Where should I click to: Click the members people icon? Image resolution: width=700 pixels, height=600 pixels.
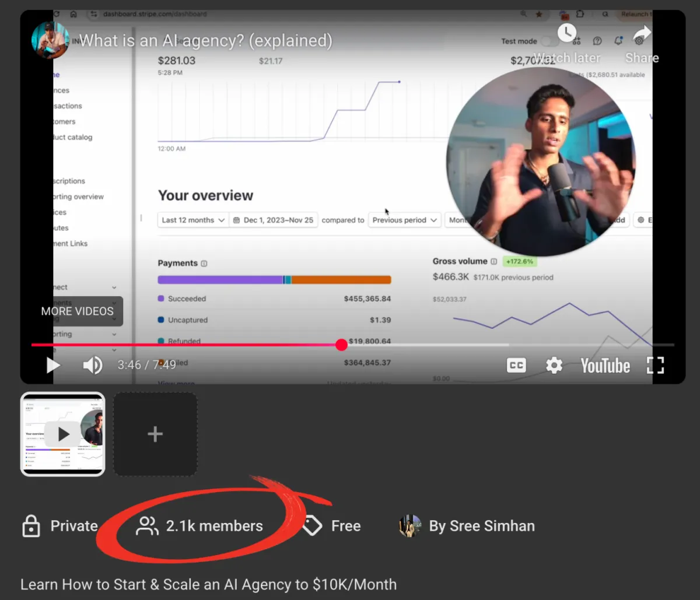point(147,526)
